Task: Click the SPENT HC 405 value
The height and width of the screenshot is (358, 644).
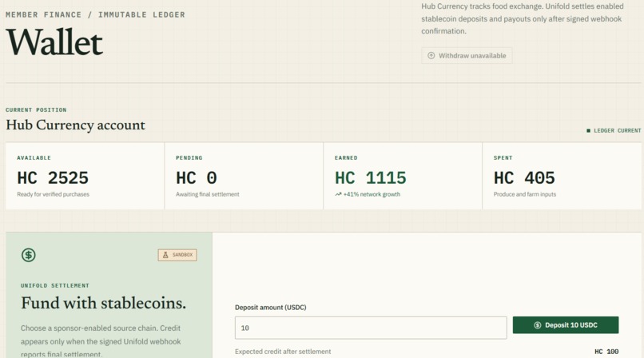Action: coord(524,178)
